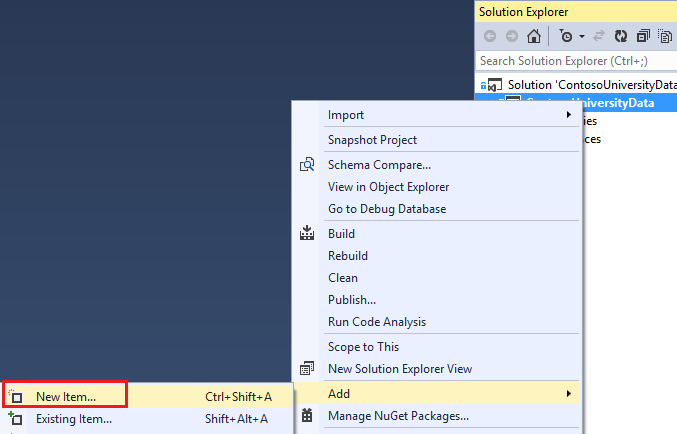Select New Item... from the Add submenu
677x434 pixels.
[66, 396]
